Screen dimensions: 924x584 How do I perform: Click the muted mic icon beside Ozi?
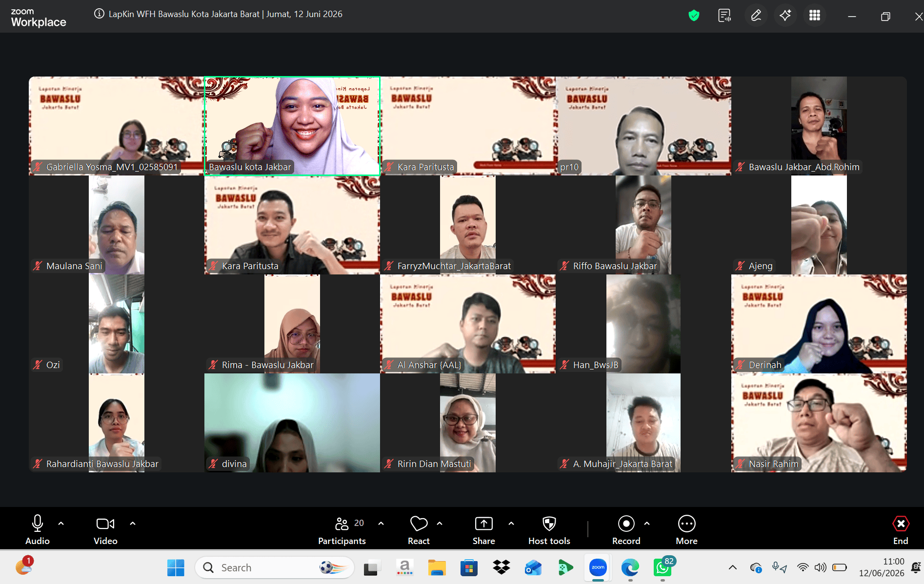pyautogui.click(x=38, y=365)
